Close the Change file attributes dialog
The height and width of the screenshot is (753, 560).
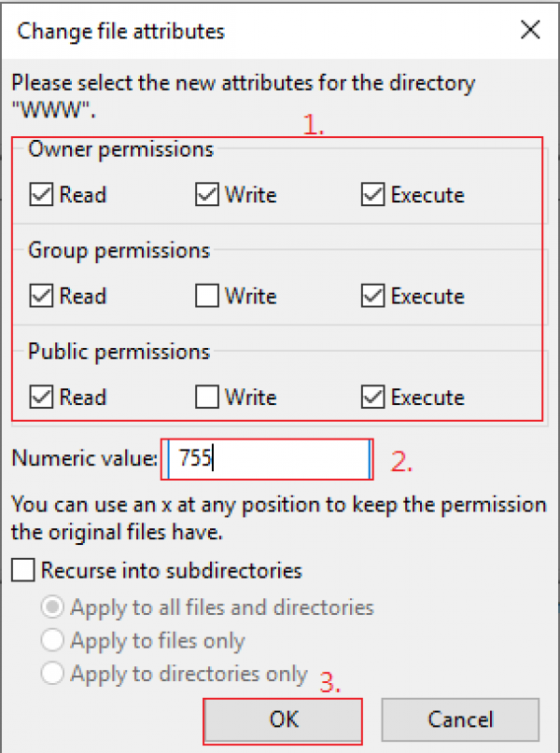(530, 30)
